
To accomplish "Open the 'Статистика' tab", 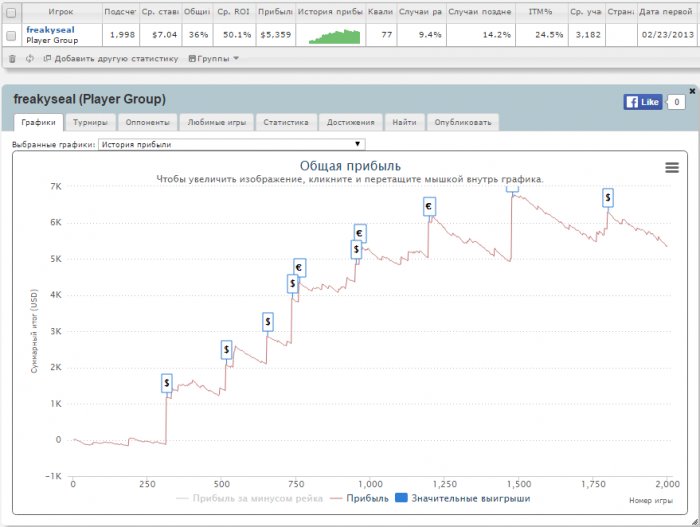I will [286, 123].
